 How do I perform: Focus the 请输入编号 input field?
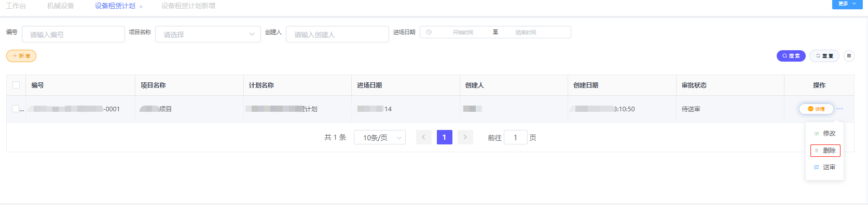[x=73, y=34]
